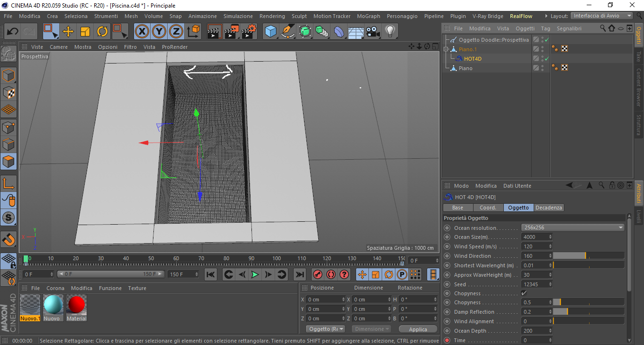Open the Texture menu in Material Manager
Viewport: 644px width, 345px height.
137,288
